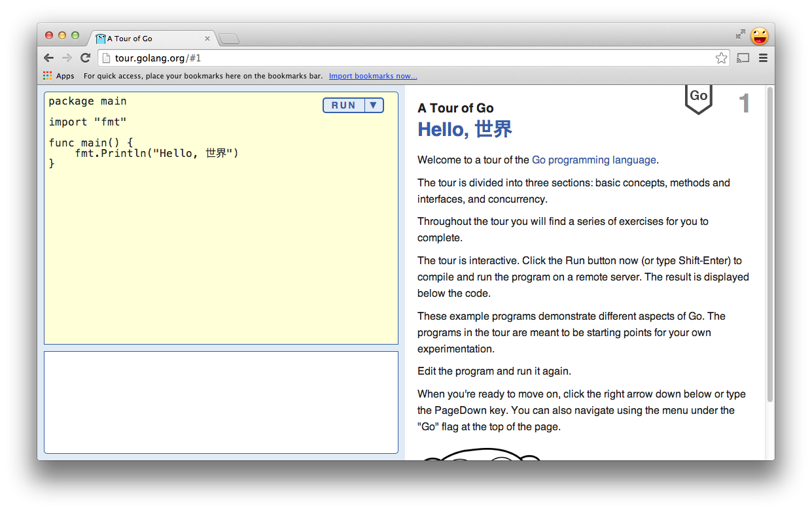This screenshot has height=512, width=812.
Task: Open Chrome hamburger menu
Action: (x=763, y=58)
